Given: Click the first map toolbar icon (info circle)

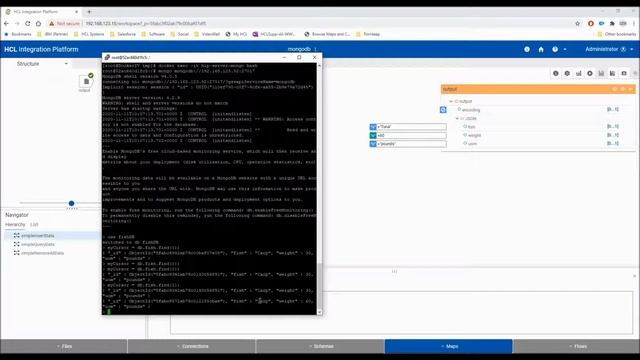Looking at the screenshot, I should [x=556, y=73].
